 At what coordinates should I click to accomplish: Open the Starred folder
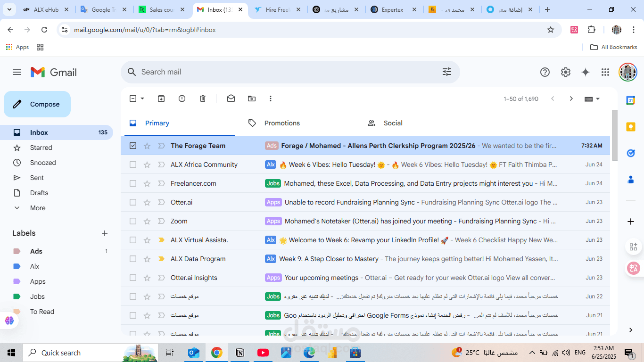[x=41, y=148]
